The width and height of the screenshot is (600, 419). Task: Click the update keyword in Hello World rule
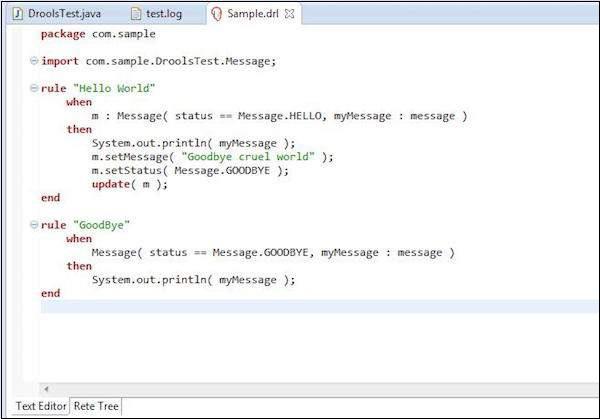click(111, 184)
